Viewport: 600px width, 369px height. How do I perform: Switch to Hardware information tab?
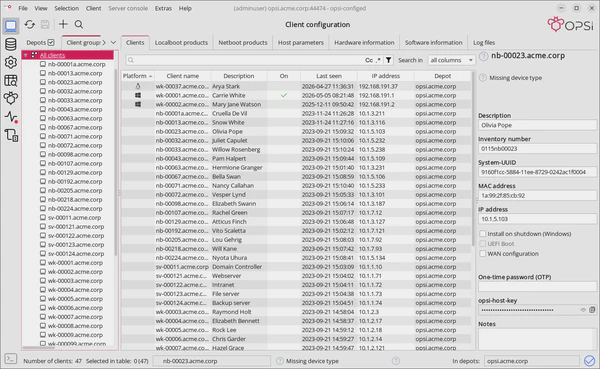coord(364,42)
